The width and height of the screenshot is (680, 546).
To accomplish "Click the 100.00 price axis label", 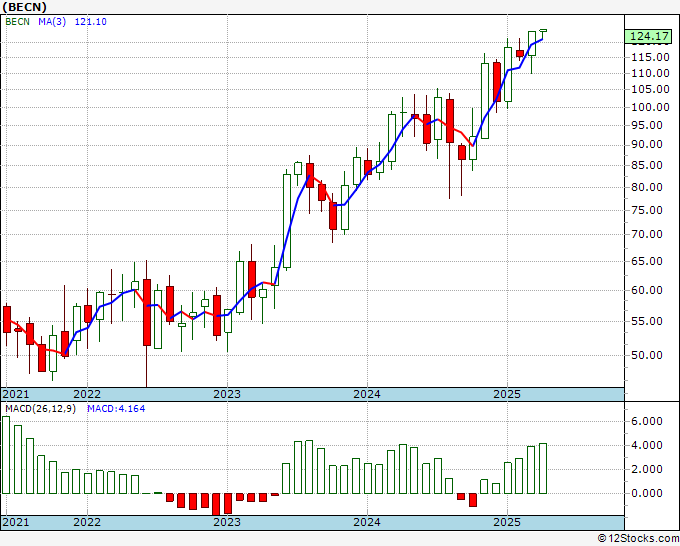I will tap(650, 107).
